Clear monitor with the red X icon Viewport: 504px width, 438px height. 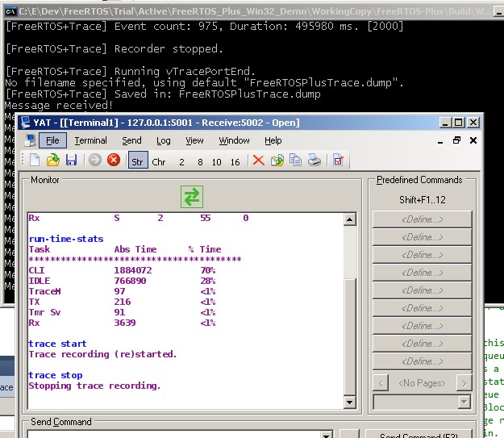click(x=258, y=161)
